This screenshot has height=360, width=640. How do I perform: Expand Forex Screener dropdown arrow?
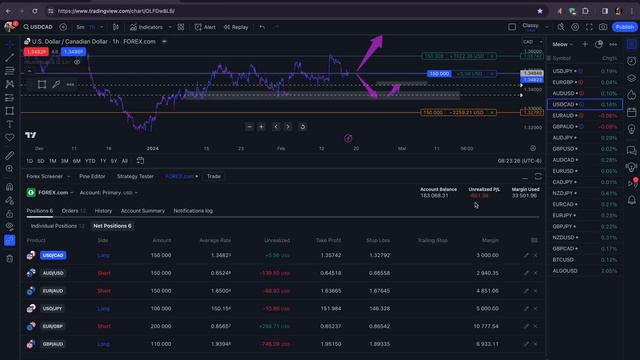click(x=69, y=176)
